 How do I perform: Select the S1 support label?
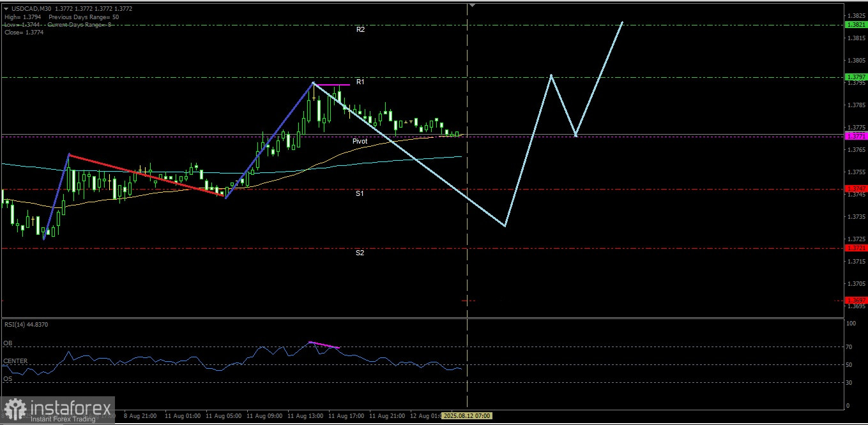360,193
